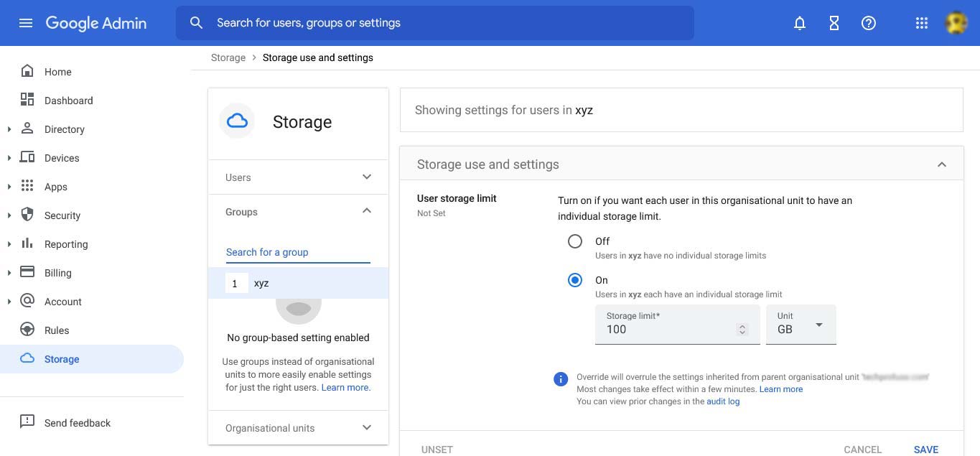This screenshot has height=456, width=980.
Task: Expand the Users section
Action: [x=366, y=177]
